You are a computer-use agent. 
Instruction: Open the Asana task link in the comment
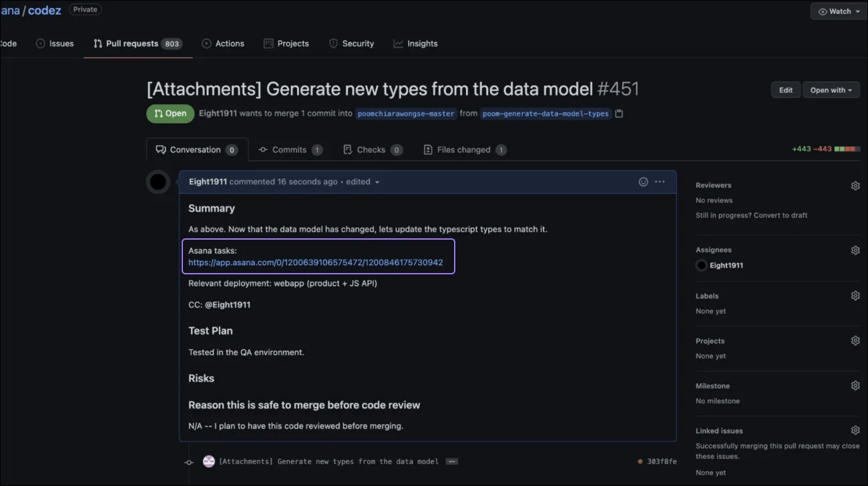(x=315, y=262)
